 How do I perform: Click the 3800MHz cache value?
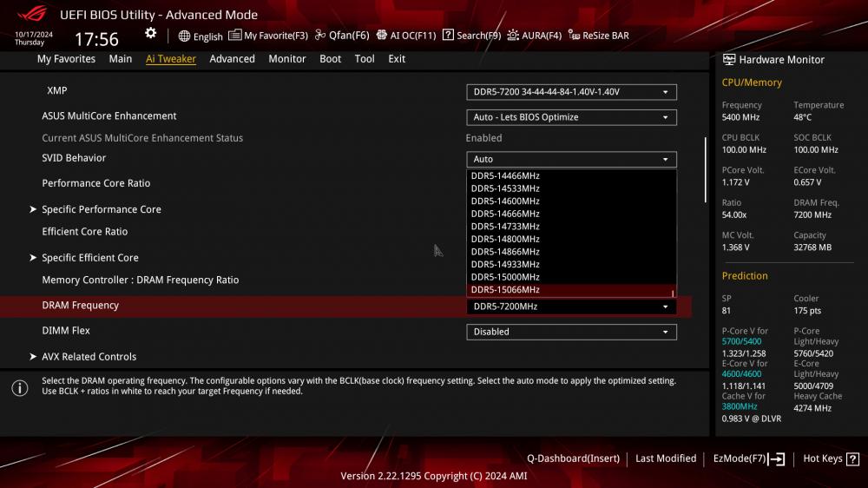(739, 406)
